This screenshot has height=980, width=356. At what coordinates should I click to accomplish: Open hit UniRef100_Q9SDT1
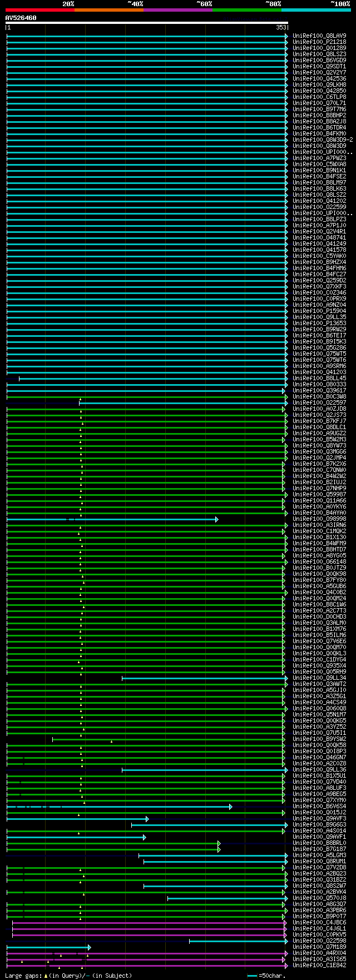click(319, 66)
